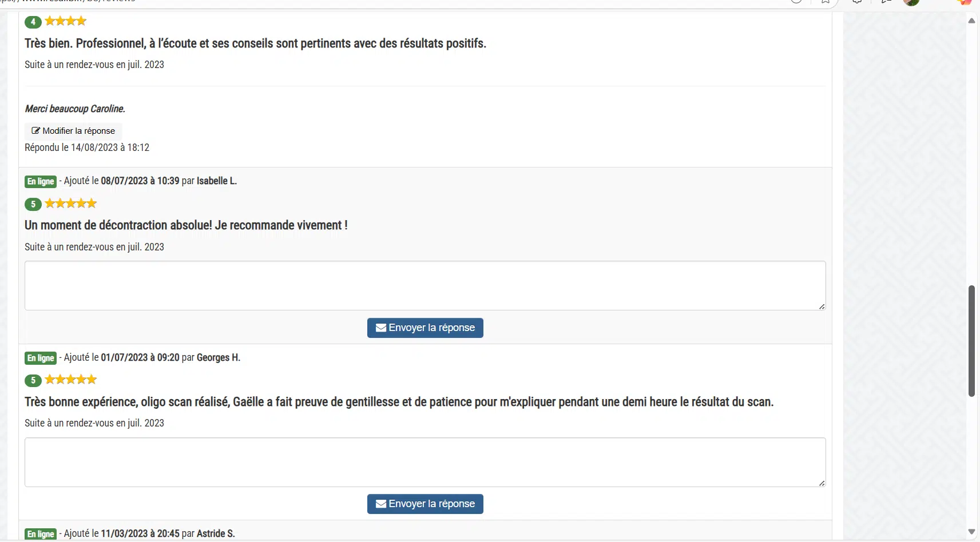Click the gold stars on Isabelle L.'s review

tap(71, 204)
